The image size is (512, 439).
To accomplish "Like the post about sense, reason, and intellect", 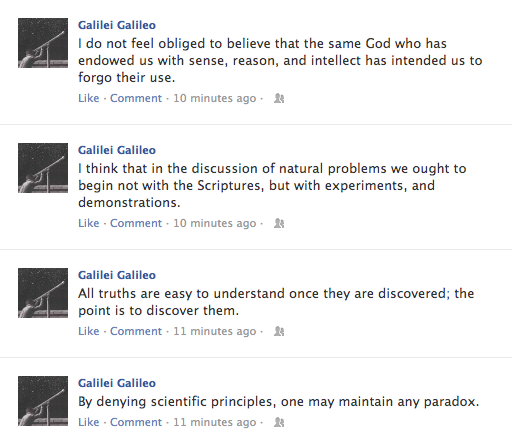I will click(x=89, y=98).
